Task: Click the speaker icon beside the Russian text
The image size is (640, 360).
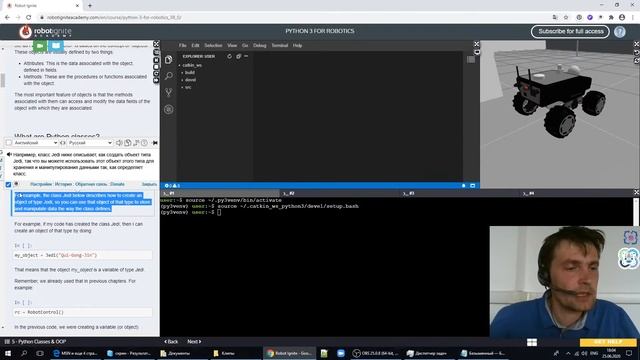Action: (9, 155)
